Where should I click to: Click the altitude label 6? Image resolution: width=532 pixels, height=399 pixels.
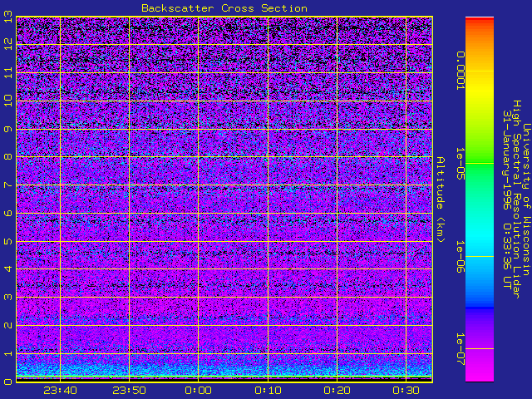[x=8, y=213]
